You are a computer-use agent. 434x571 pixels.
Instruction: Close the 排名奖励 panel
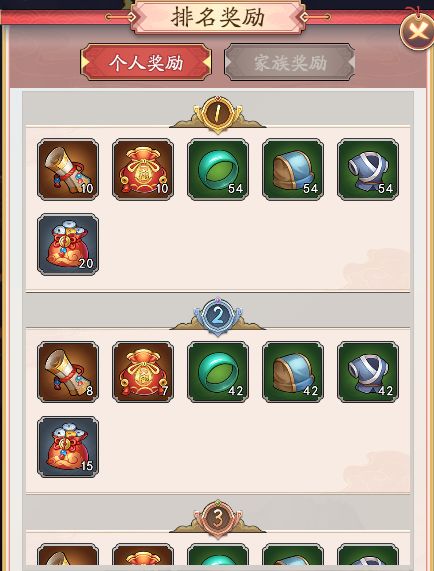[x=417, y=32]
